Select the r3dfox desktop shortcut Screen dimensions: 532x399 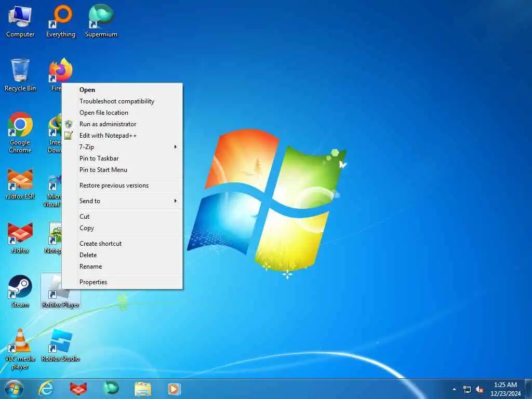coord(20,237)
